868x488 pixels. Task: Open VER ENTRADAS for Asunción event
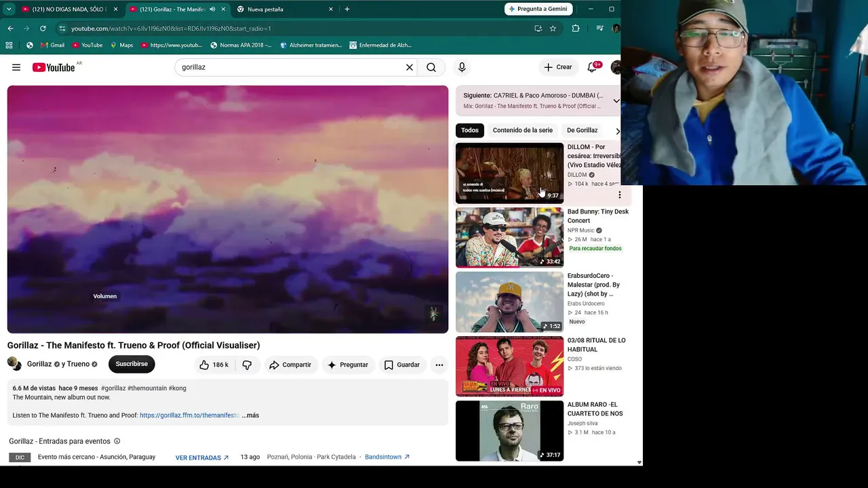(202, 457)
